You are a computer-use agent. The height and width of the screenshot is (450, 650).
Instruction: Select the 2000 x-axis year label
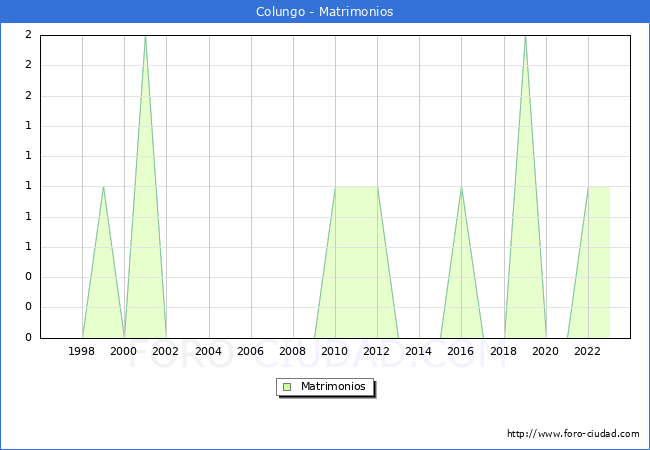(124, 351)
